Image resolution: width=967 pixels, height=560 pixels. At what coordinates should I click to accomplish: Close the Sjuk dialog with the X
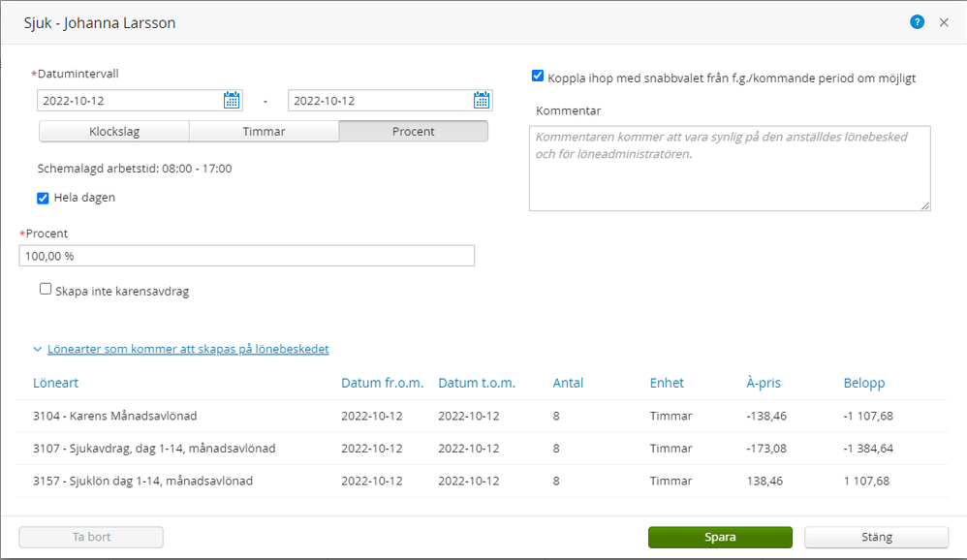[944, 22]
